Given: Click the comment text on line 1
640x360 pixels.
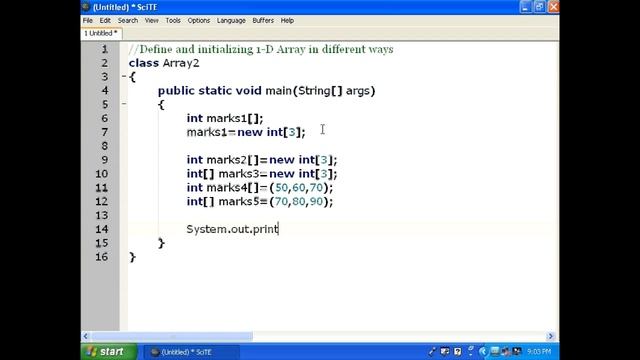Looking at the screenshot, I should (261, 49).
